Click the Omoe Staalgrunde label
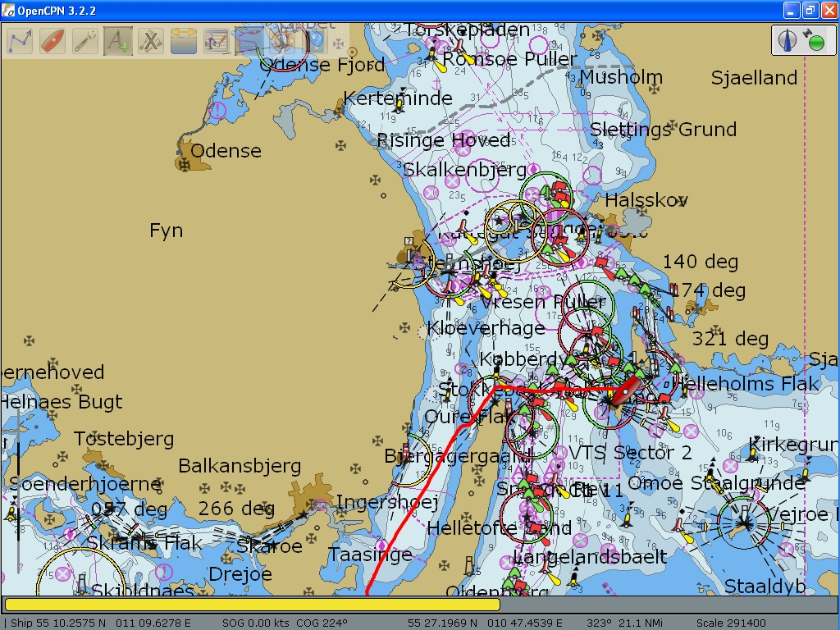 [x=716, y=483]
